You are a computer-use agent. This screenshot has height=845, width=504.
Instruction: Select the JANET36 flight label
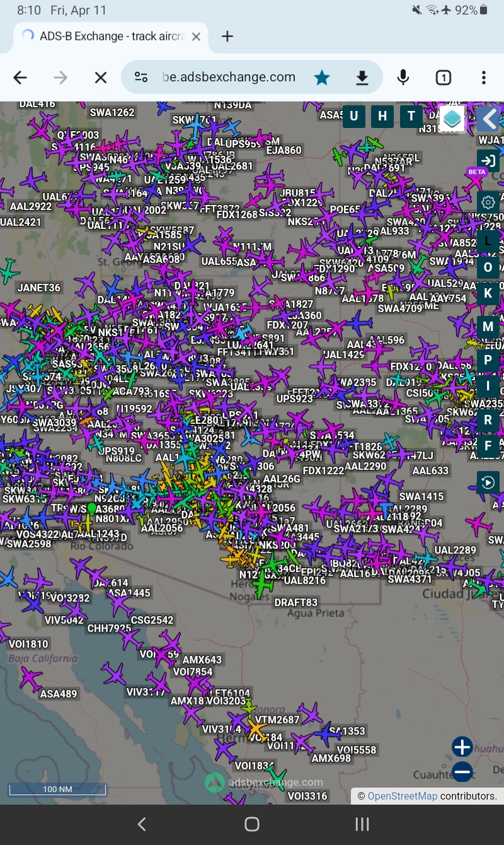pos(39,288)
